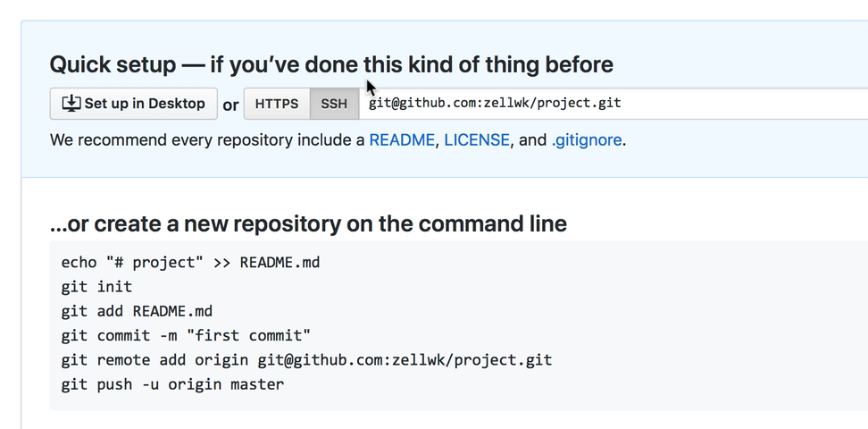Open the .gitignore link
The width and height of the screenshot is (868, 429).
click(x=586, y=140)
